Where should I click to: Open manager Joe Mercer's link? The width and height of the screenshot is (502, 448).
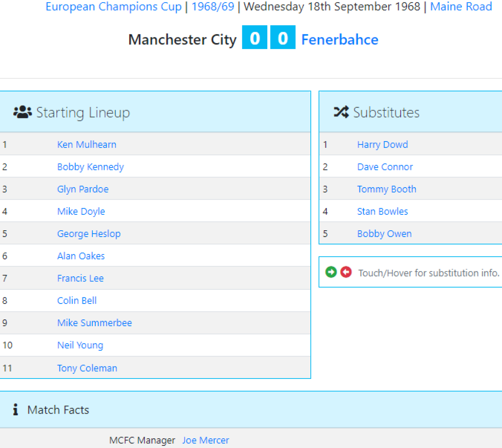pos(205,440)
